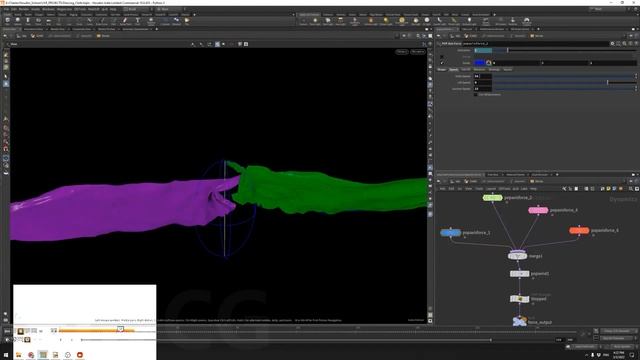Add a new pane tab beside scene view tabs
This screenshot has height=360, width=640.
[157, 29]
